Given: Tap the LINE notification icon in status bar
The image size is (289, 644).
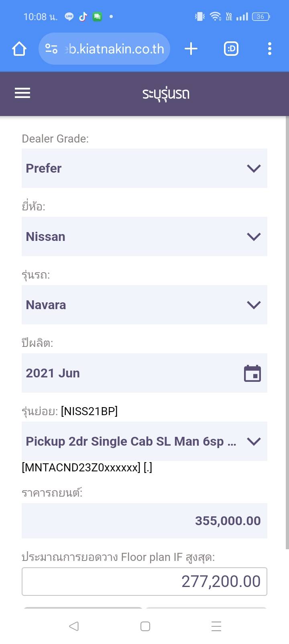Looking at the screenshot, I should click(x=69, y=16).
